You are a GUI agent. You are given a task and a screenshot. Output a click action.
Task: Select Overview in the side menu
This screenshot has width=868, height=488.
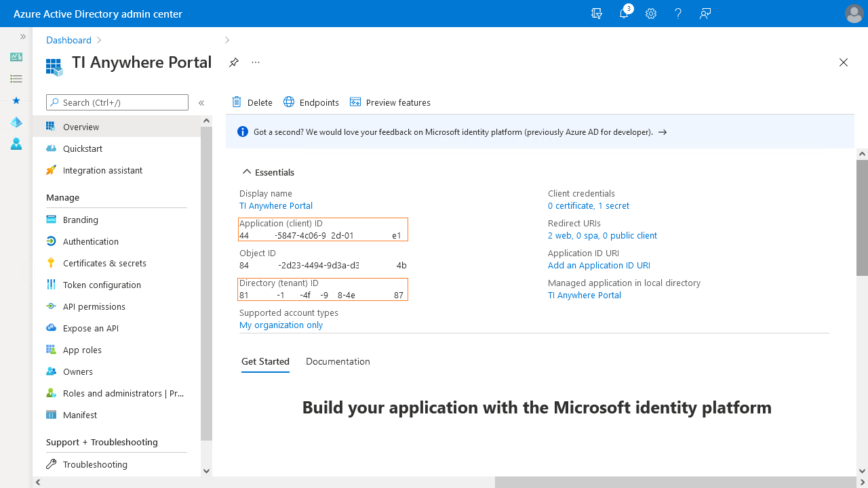pos(117,127)
